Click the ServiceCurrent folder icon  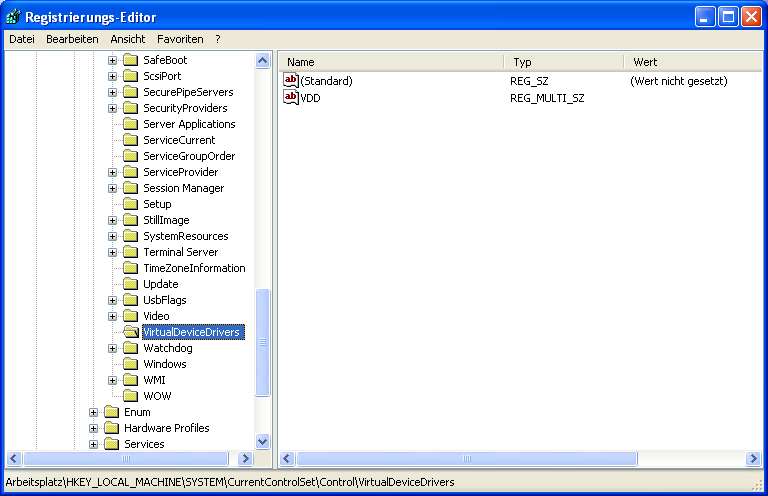[x=130, y=140]
